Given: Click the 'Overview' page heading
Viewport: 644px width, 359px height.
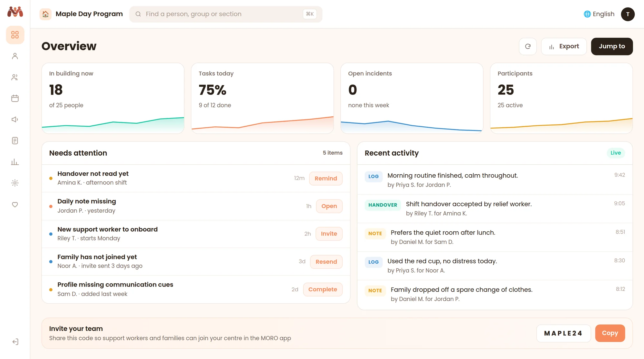Looking at the screenshot, I should (69, 46).
